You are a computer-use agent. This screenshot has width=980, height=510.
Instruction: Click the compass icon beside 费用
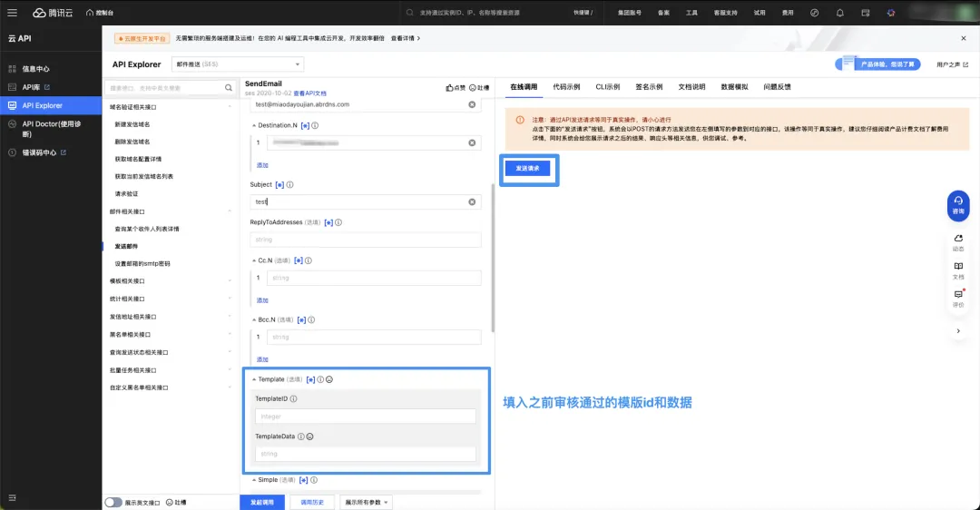(814, 13)
